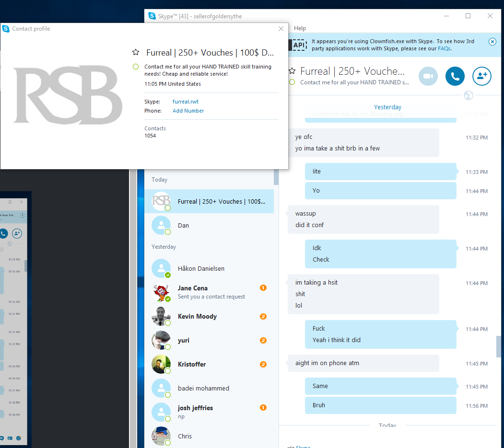Image resolution: width=504 pixels, height=448 pixels.
Task: Select the Furreal conversation in recent list
Action: [209, 201]
